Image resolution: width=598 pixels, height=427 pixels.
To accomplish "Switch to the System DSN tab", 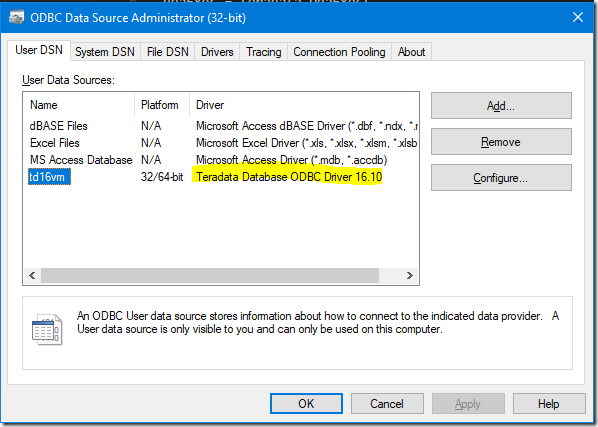I will click(x=105, y=51).
